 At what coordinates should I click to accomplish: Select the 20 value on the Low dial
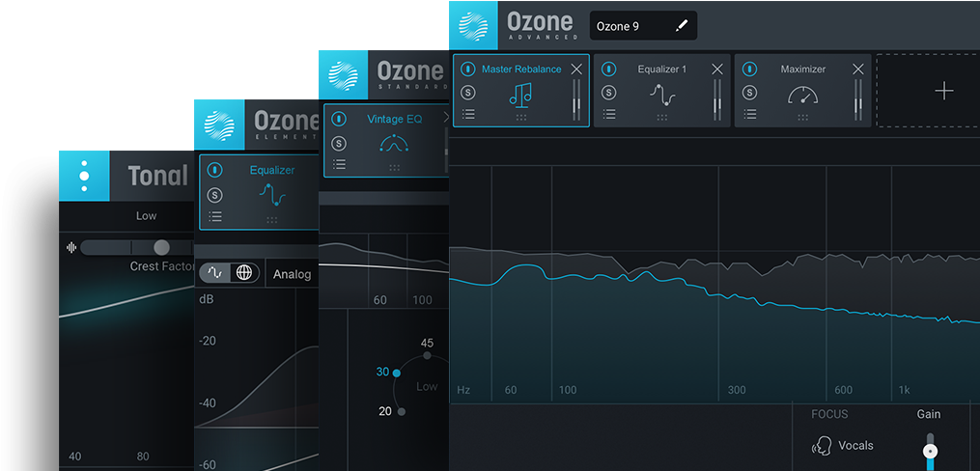coord(385,411)
